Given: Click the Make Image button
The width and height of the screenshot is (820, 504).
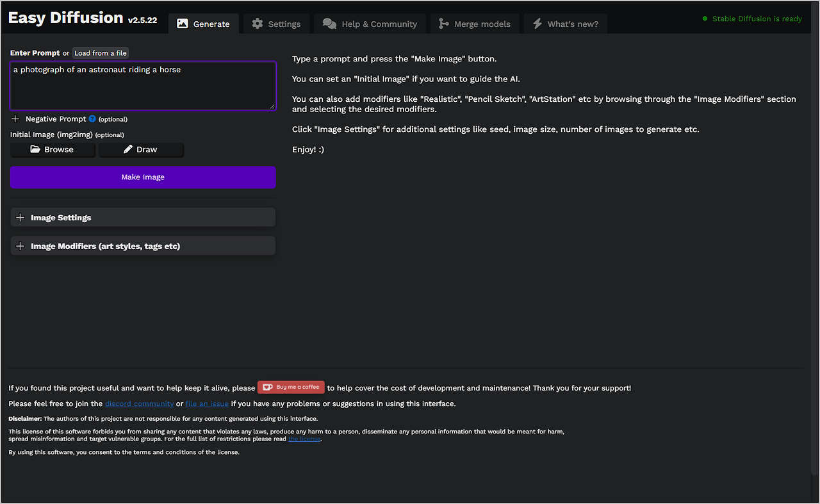Looking at the screenshot, I should point(143,177).
